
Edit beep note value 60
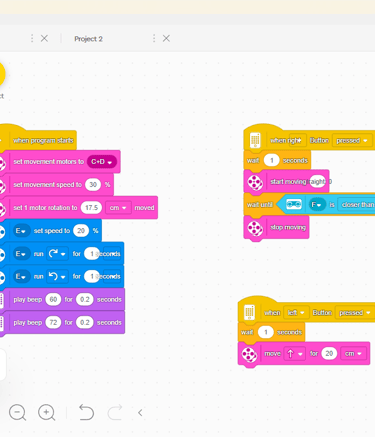pyautogui.click(x=53, y=299)
